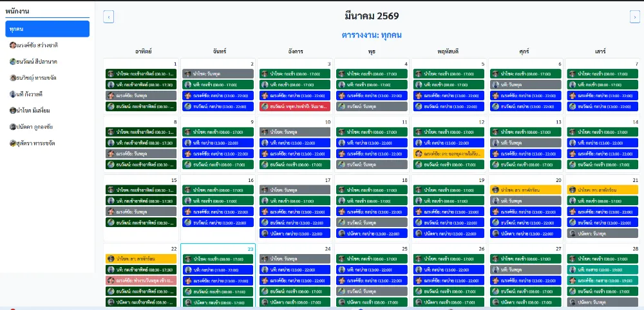The width and height of the screenshot is (644, 310).
Task: Open ณรงค์ชัย's afternoon shift on day 5
Action: tap(448, 96)
